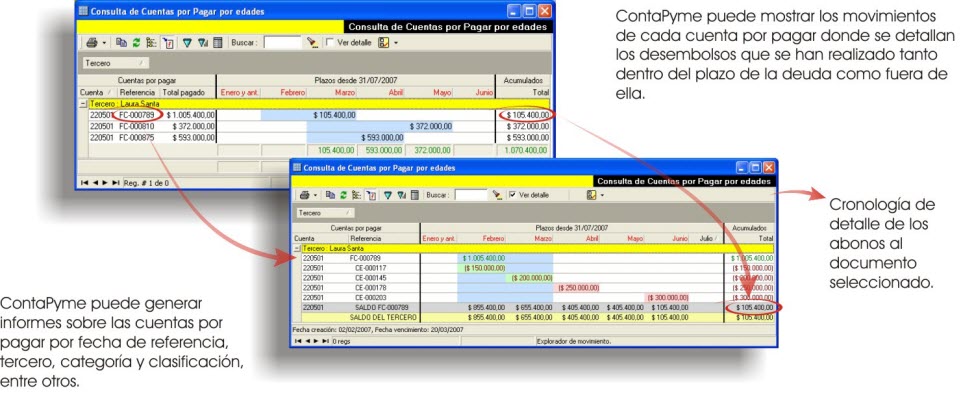Enable Ver detalle checkbox in the upper window
Image resolution: width=960 pixels, height=393 pixels.
pyautogui.click(x=330, y=42)
